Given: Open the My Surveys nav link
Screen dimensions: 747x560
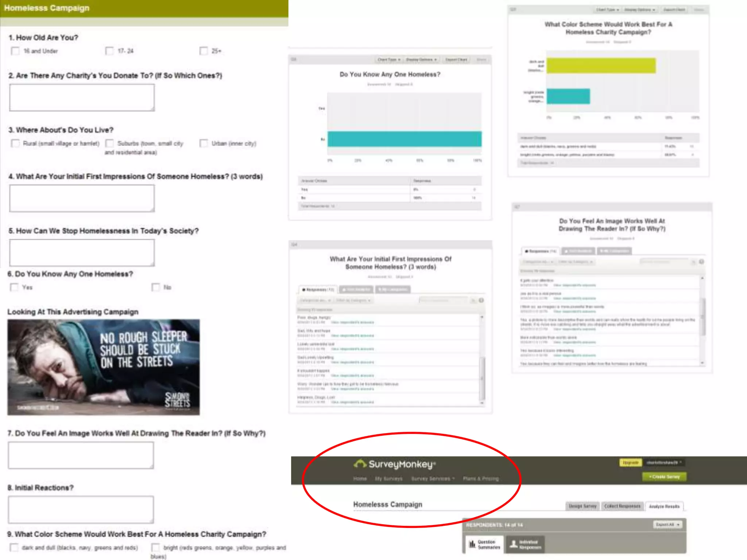Looking at the screenshot, I should (x=388, y=479).
